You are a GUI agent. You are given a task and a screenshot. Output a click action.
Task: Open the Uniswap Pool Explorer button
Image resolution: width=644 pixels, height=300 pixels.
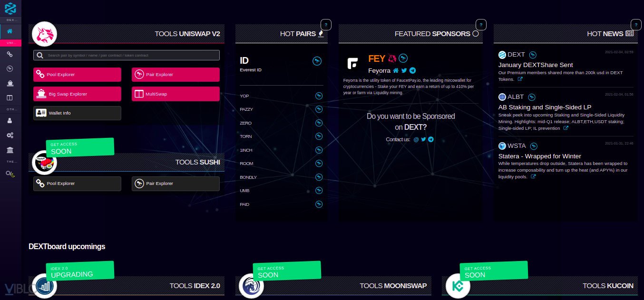tap(77, 75)
